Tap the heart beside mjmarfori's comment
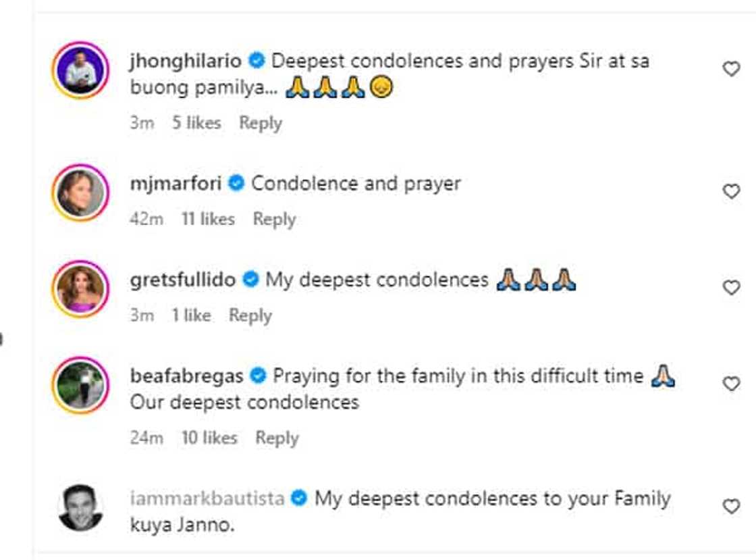This screenshot has width=756, height=560. [731, 191]
